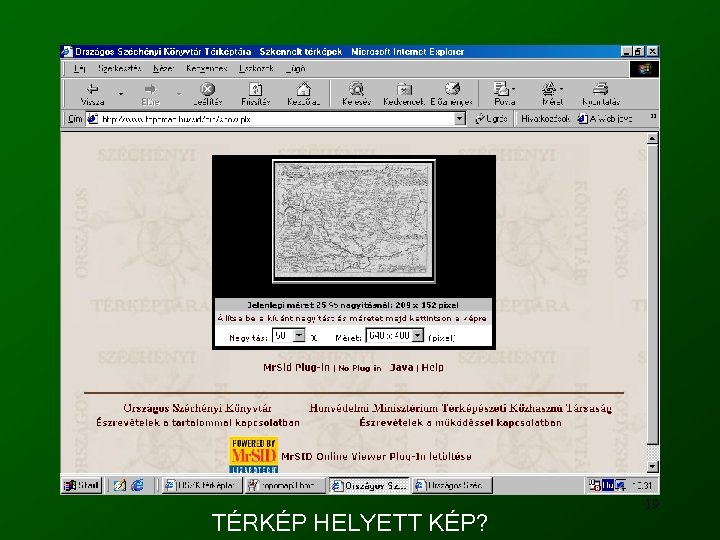
Task: Open the Nézet menu
Action: [163, 68]
